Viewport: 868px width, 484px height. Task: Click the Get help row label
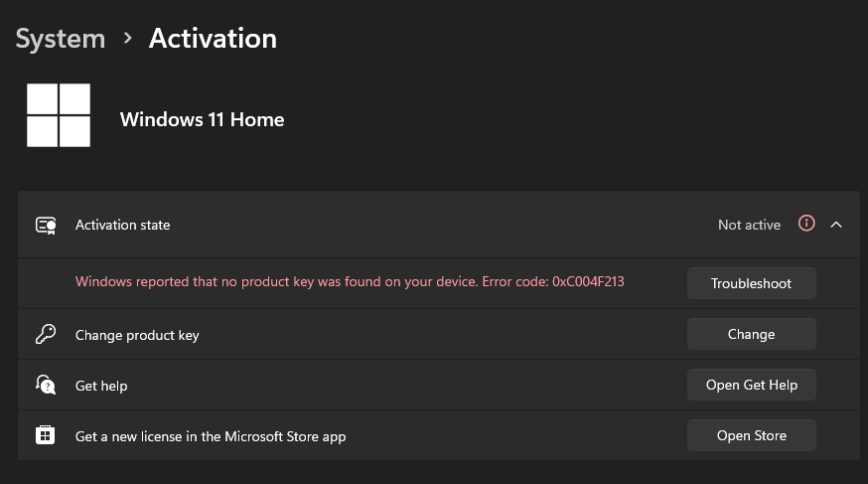[101, 386]
